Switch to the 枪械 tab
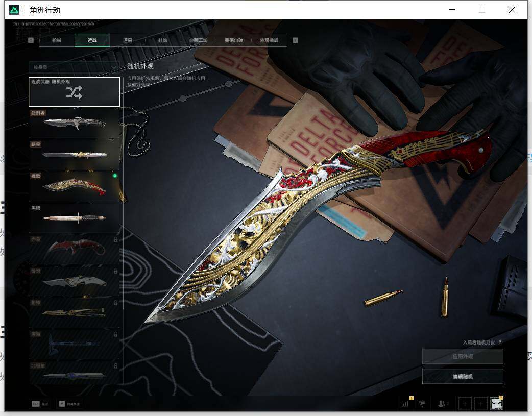This screenshot has height=416, width=532. pyautogui.click(x=57, y=40)
